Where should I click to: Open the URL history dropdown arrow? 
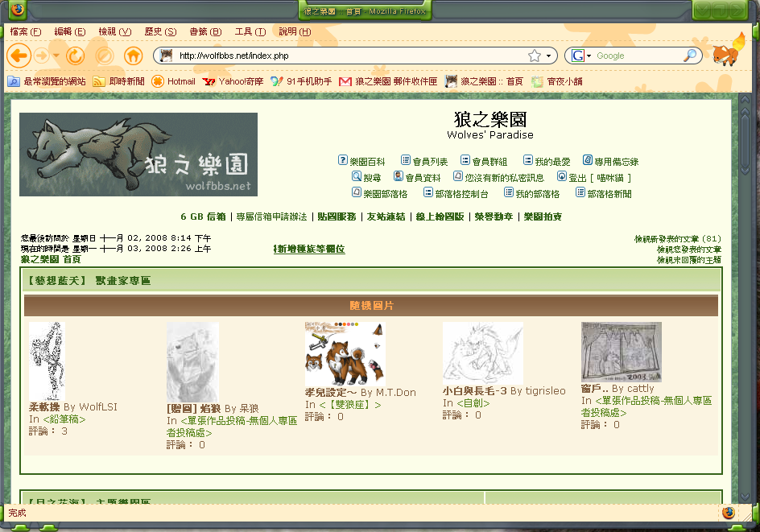point(549,56)
